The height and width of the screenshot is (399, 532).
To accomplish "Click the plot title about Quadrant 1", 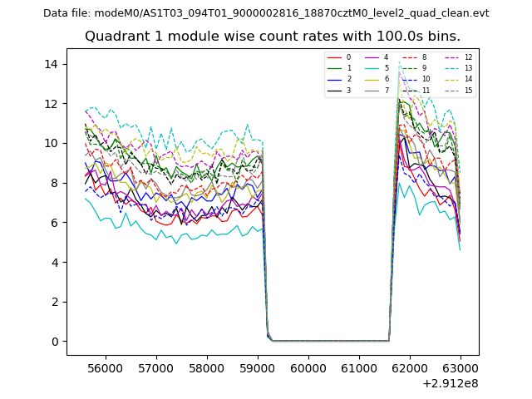I will point(273,37).
